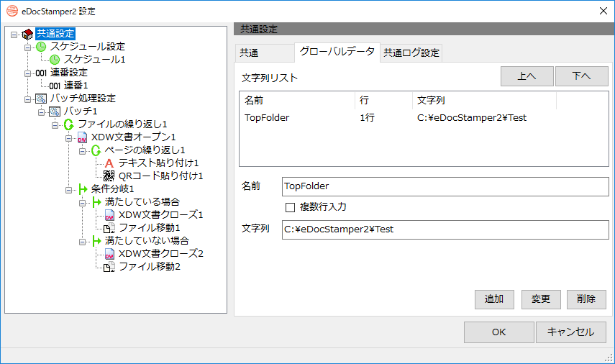Click the 行 column header
615x364 pixels.
pos(383,101)
